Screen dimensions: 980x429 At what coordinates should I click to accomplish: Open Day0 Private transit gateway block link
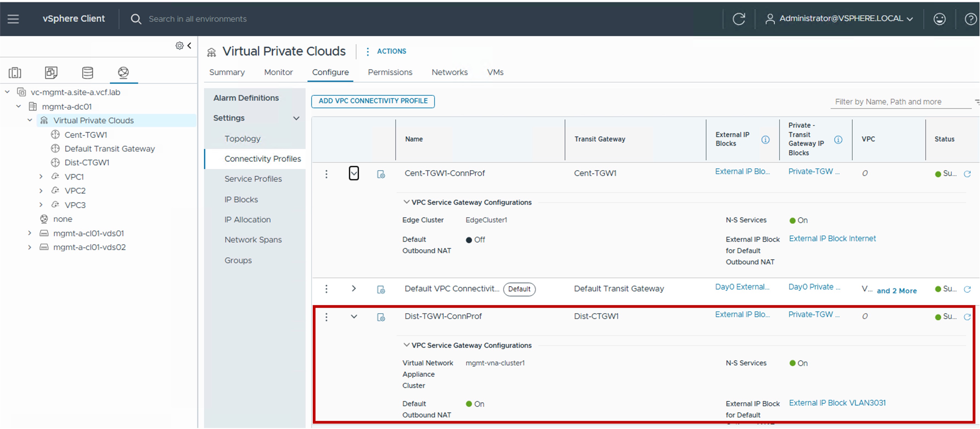tap(814, 287)
